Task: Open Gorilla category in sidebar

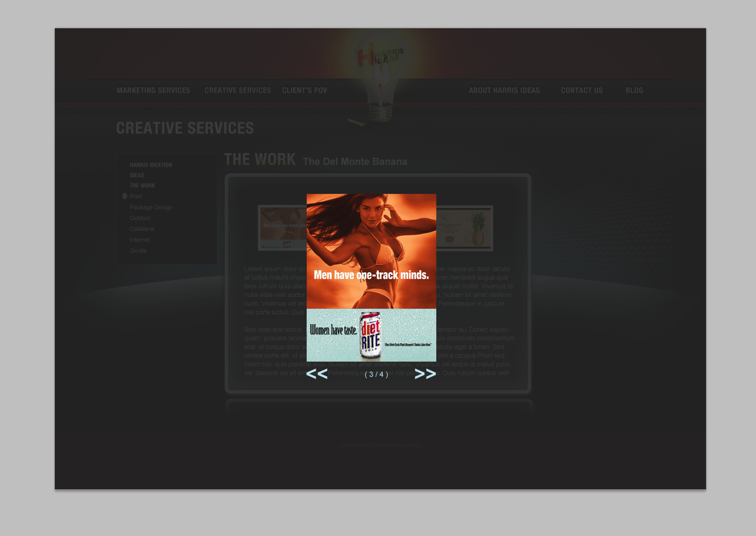Action: pos(138,251)
